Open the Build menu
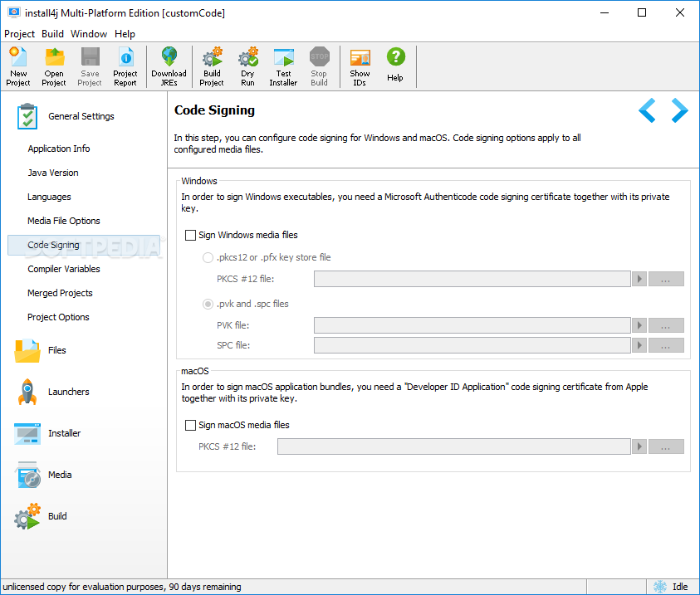The image size is (700, 595). 52,34
